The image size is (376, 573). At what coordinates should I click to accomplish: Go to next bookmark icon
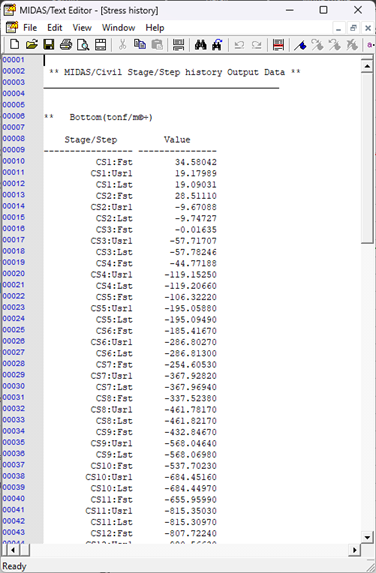tap(317, 45)
